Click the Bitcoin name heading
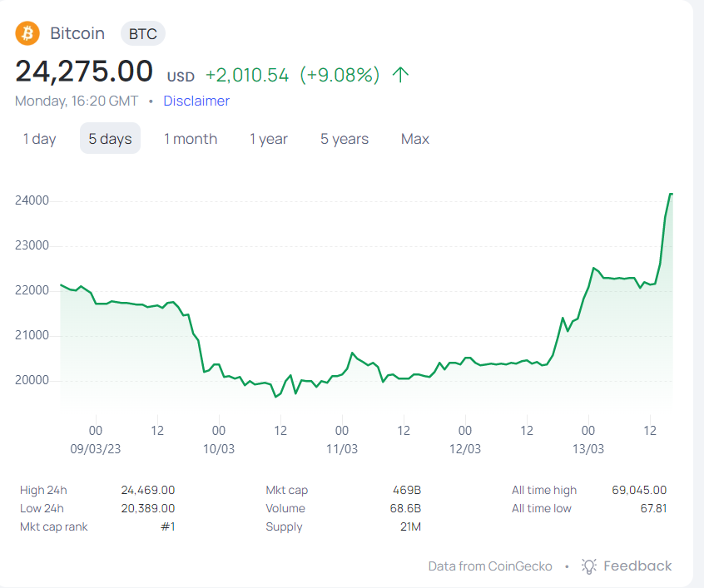This screenshot has height=588, width=704. 77,33
